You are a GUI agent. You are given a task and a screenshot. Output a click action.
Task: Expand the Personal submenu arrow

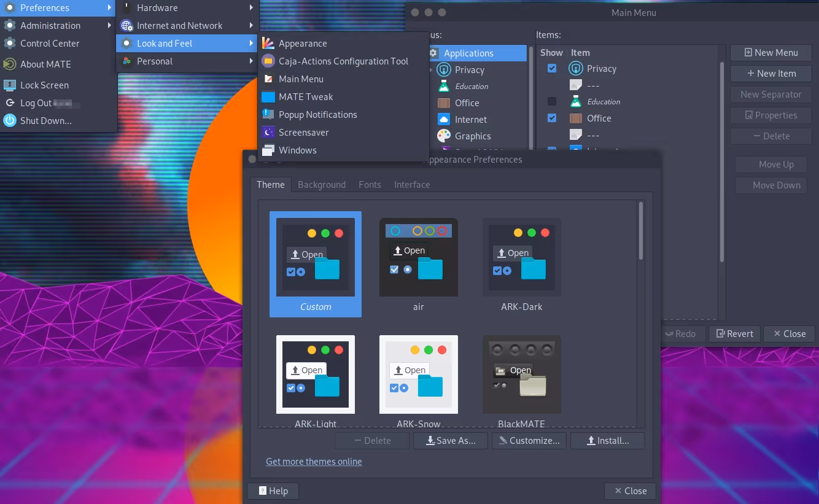click(252, 61)
